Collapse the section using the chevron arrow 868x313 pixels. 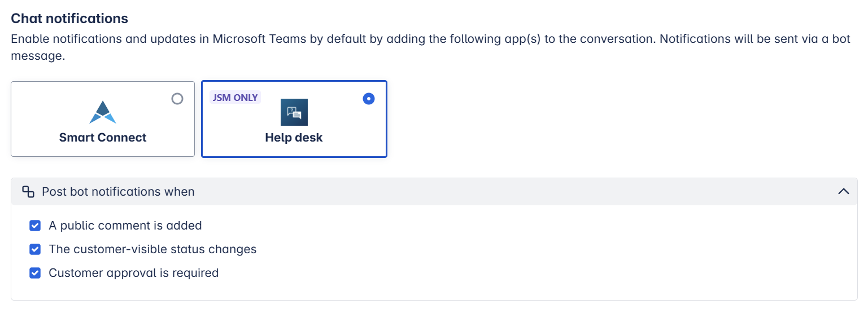[843, 192]
